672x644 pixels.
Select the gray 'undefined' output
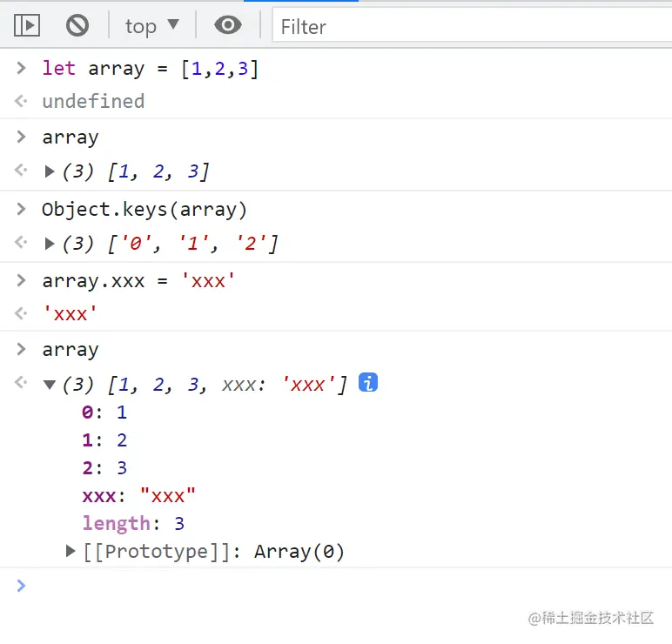coord(93,102)
